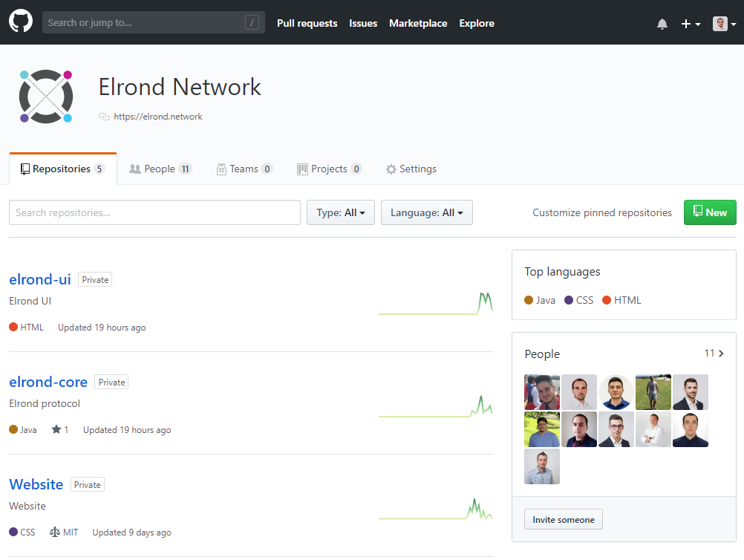Click the CSS language dot for Website
The height and width of the screenshot is (560, 744).
(13, 532)
